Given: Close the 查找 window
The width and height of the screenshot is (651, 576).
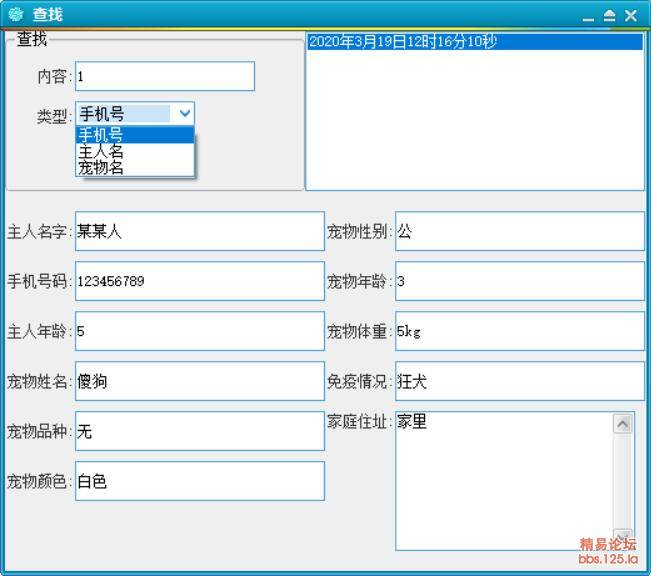Looking at the screenshot, I should 631,16.
